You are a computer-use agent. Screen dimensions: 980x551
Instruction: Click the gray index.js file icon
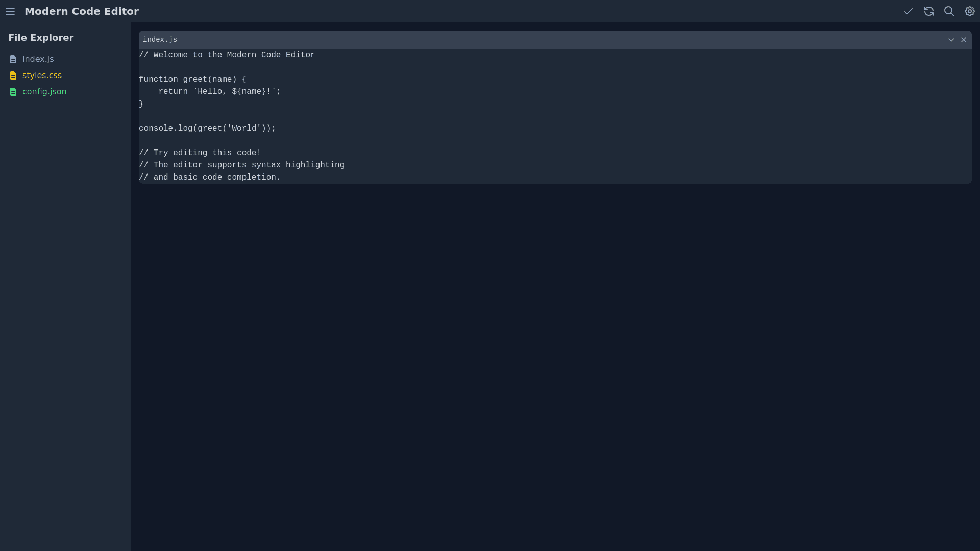(13, 60)
